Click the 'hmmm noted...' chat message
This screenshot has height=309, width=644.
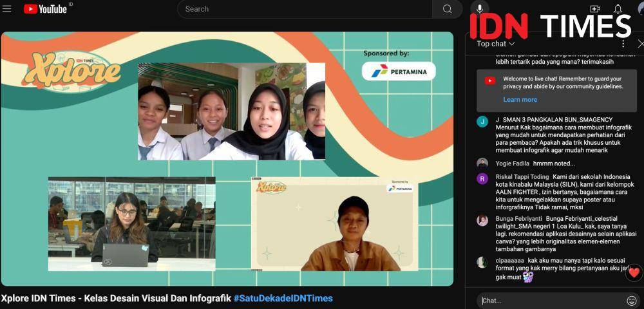coord(554,164)
